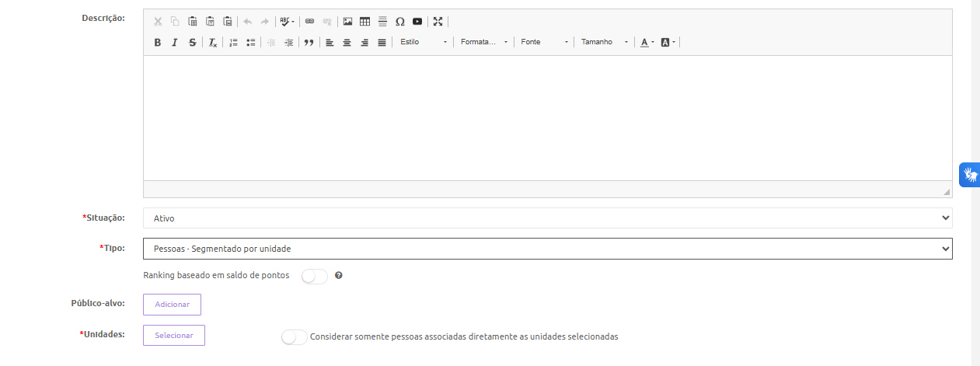Open the special character (omega) picker

pyautogui.click(x=399, y=22)
